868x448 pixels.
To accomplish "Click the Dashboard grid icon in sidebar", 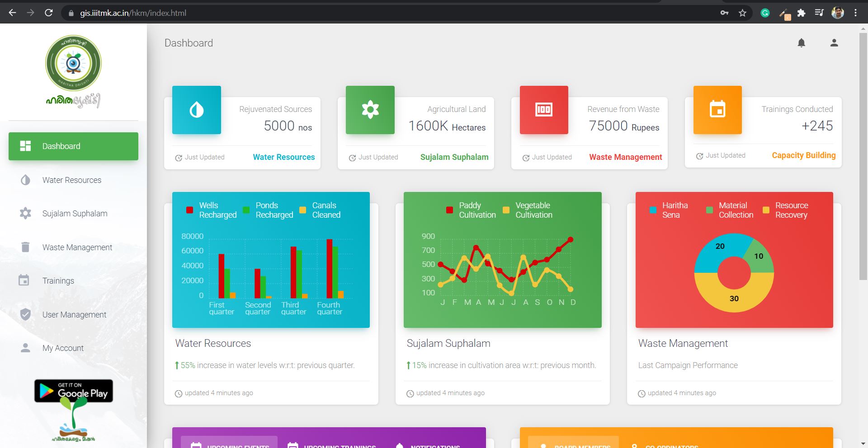I will [25, 146].
